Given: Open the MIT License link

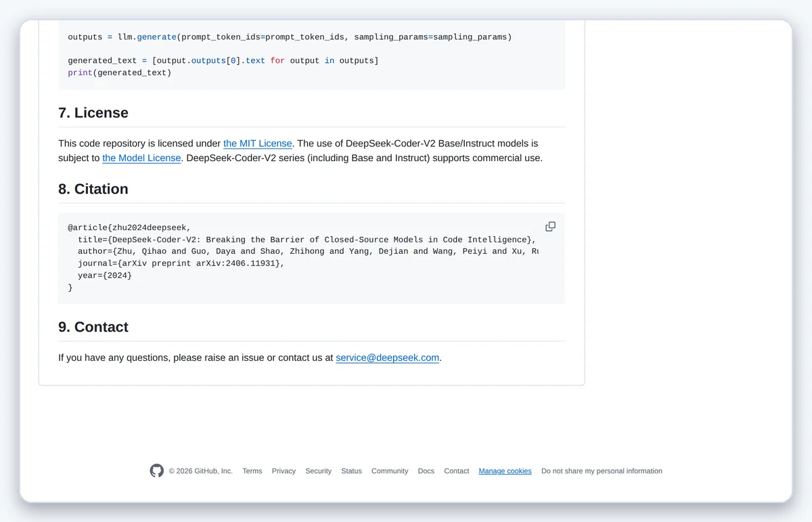Looking at the screenshot, I should (258, 144).
